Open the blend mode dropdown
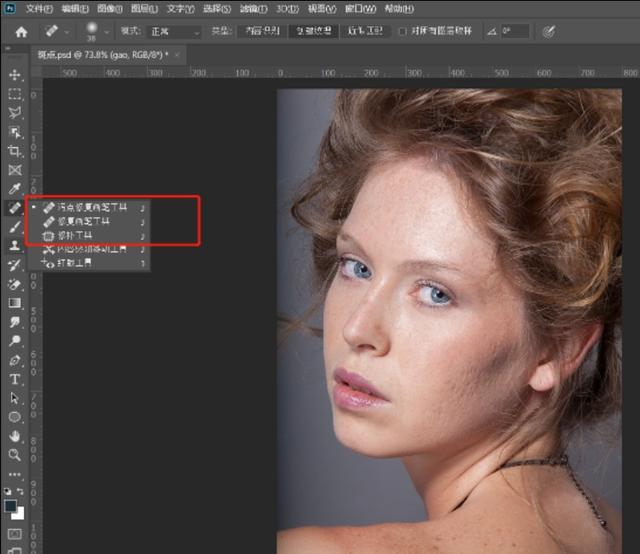The width and height of the screenshot is (640, 554). tap(175, 32)
